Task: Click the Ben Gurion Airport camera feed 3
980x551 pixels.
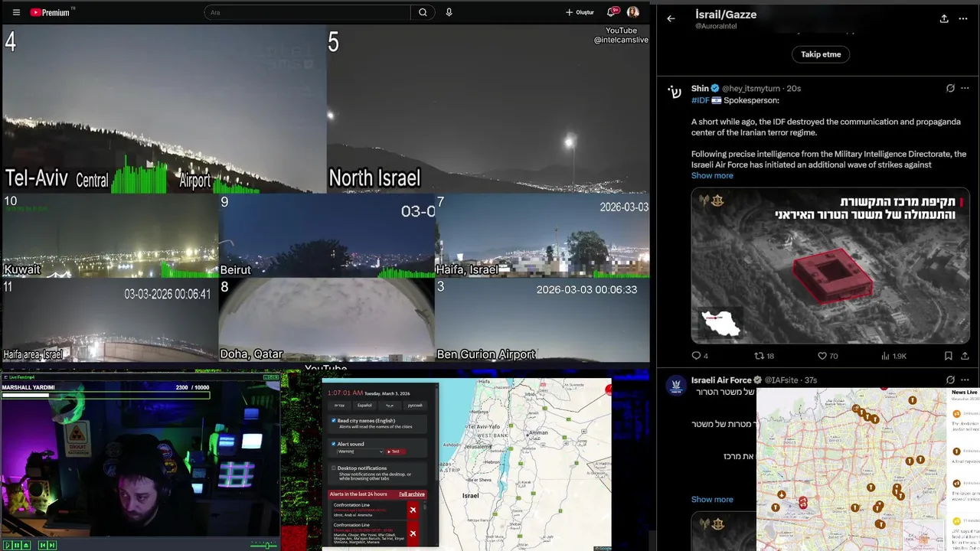Action: pyautogui.click(x=542, y=320)
